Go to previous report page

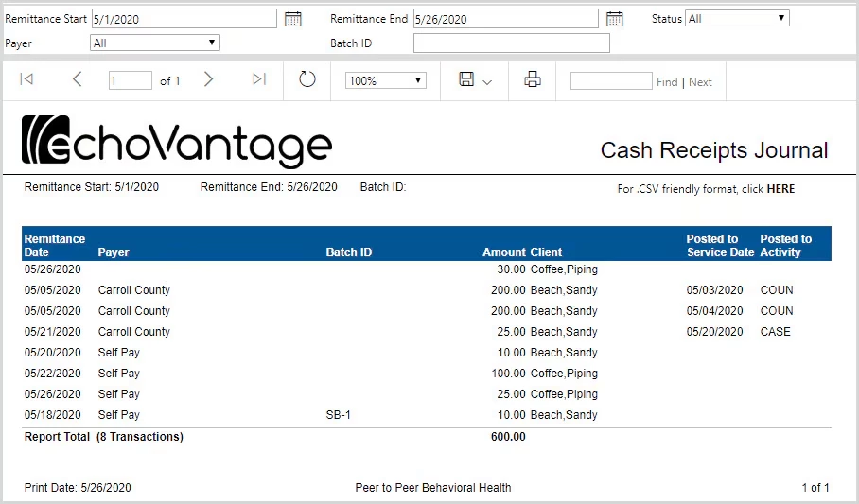(78, 79)
